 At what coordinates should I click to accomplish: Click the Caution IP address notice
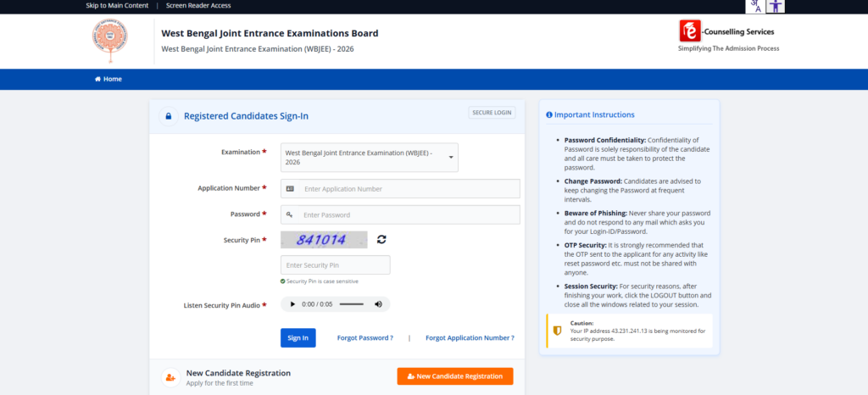coord(630,331)
